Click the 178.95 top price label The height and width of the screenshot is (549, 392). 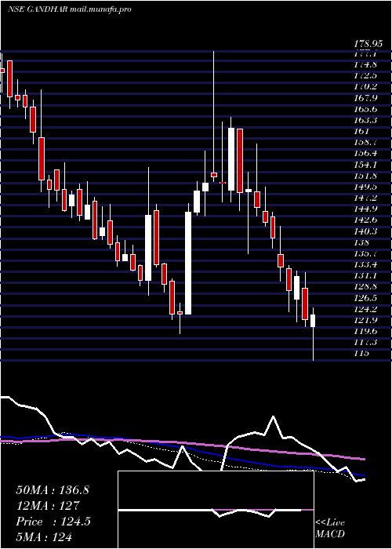tap(370, 44)
